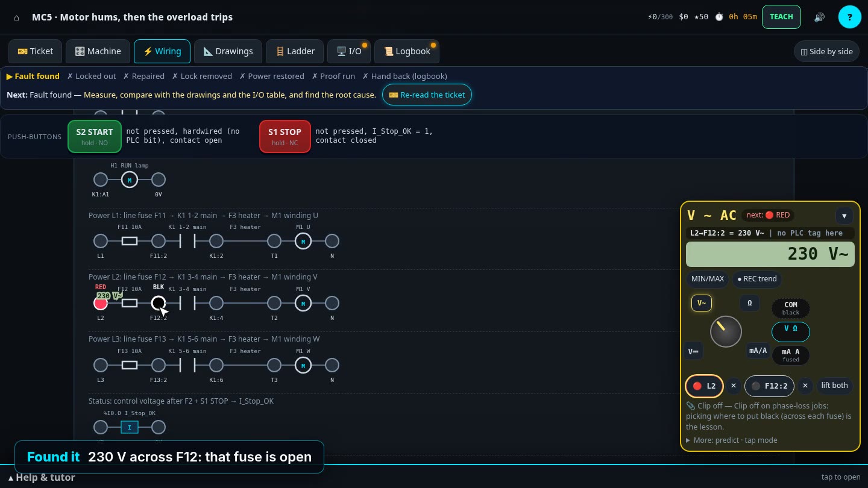
Task: Click the %I0.0 I_Stop_OK input symbol
Action: pos(130,427)
